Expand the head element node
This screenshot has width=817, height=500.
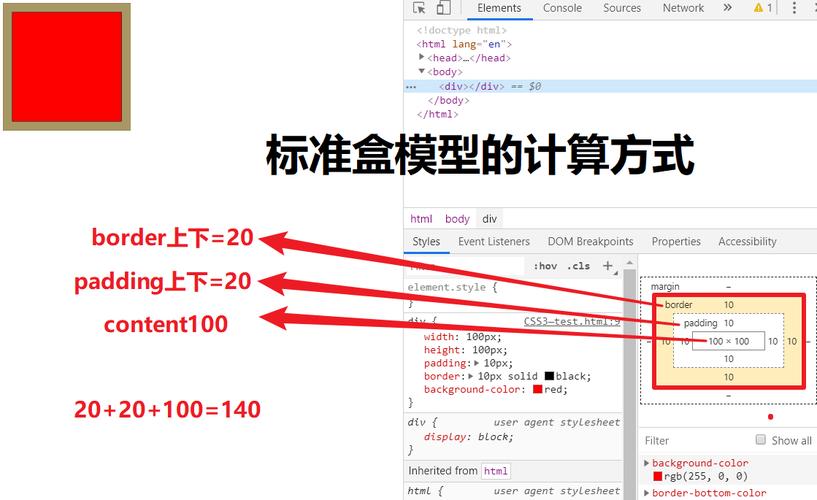coord(422,57)
